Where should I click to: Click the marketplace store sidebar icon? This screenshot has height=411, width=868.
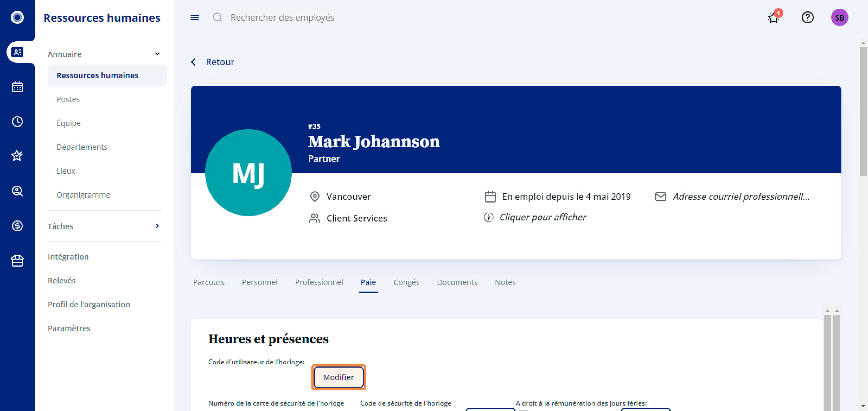pos(17,260)
